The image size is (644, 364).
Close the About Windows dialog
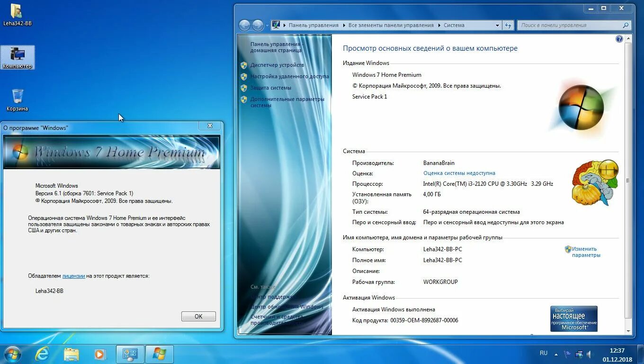210,126
